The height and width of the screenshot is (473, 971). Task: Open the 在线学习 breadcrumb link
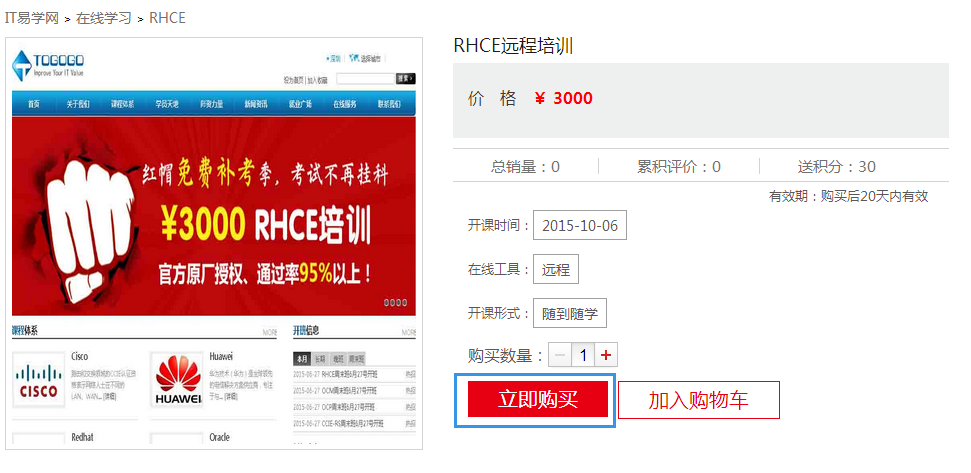104,18
